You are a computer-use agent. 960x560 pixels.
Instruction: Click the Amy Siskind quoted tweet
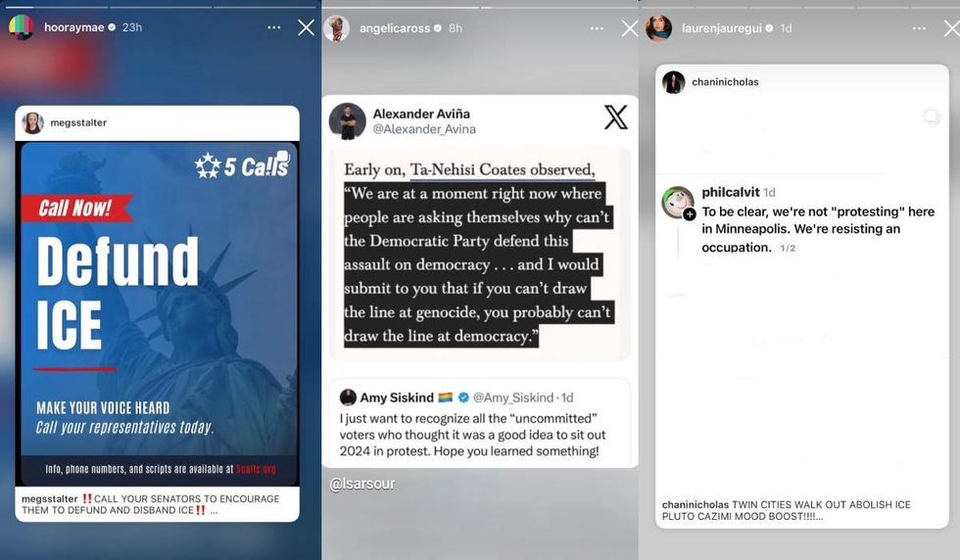[479, 424]
